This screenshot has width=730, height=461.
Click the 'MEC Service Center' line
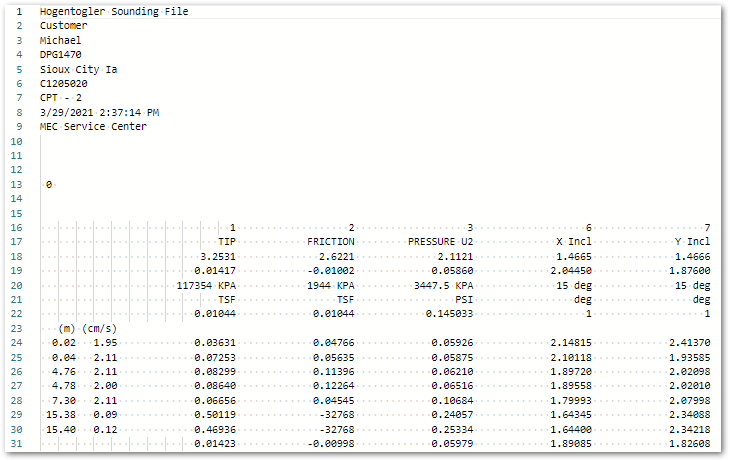coord(93,127)
